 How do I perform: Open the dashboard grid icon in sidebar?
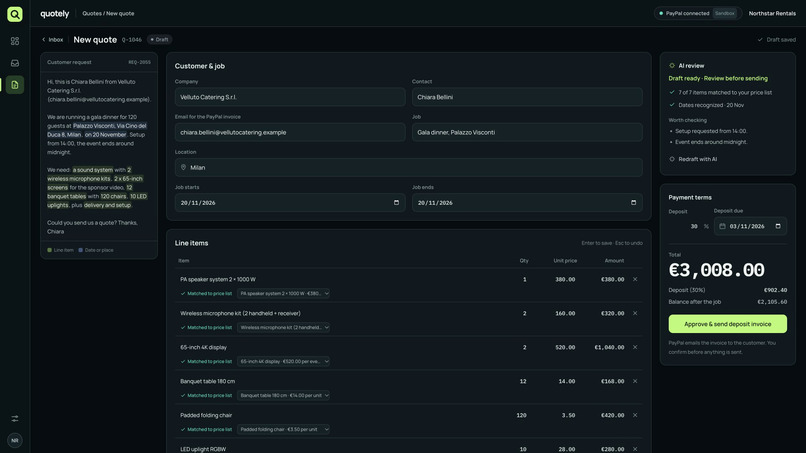(x=15, y=41)
